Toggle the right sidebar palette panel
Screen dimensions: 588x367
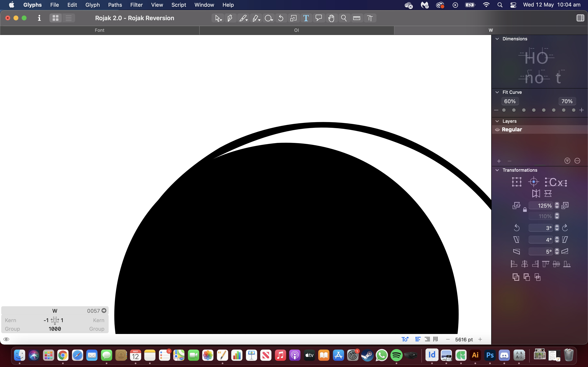pos(580,18)
